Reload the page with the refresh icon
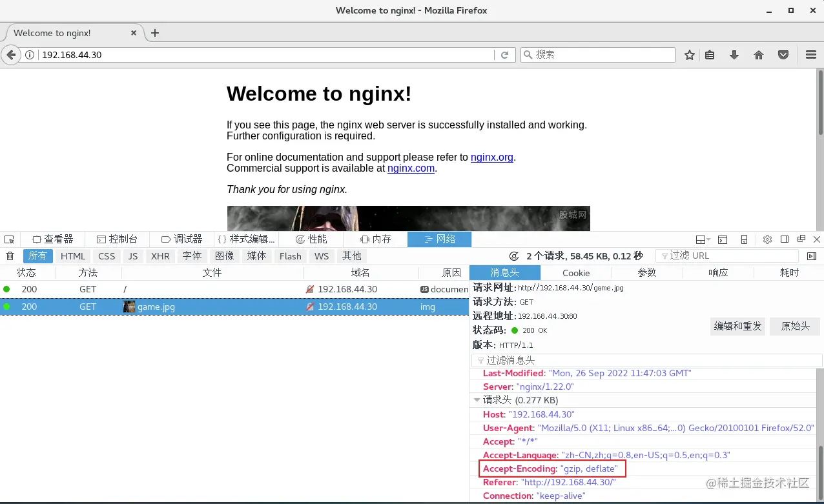 click(x=505, y=55)
